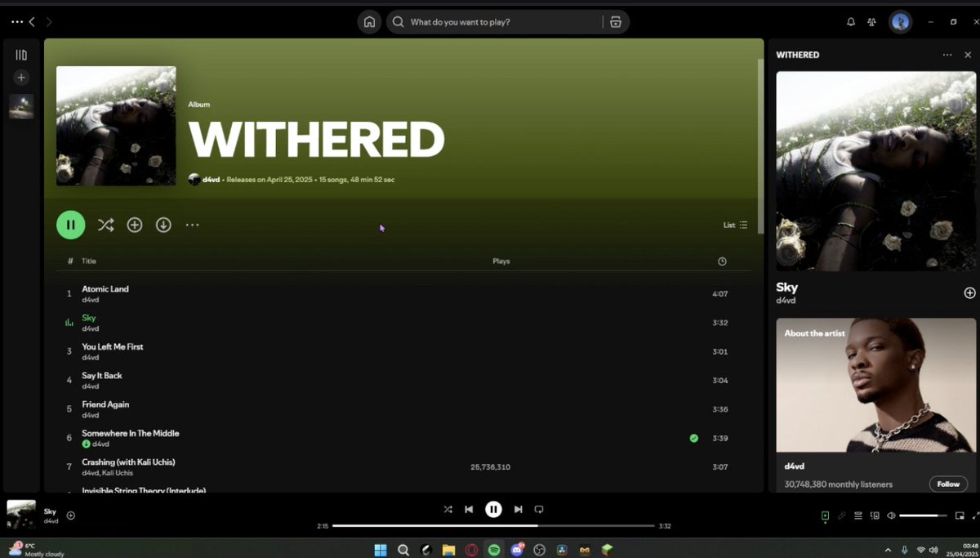This screenshot has width=980, height=558.
Task: Save WITHERED album to Your Library
Action: 135,225
